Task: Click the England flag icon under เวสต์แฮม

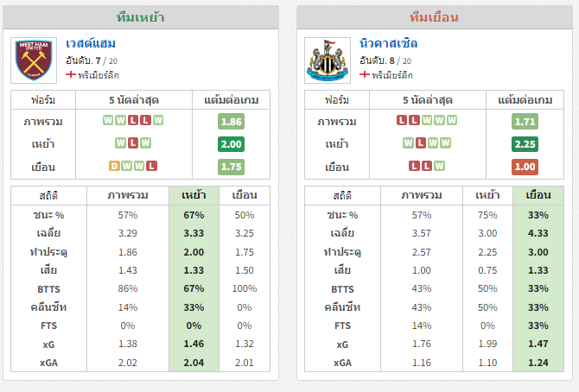Action: point(71,74)
